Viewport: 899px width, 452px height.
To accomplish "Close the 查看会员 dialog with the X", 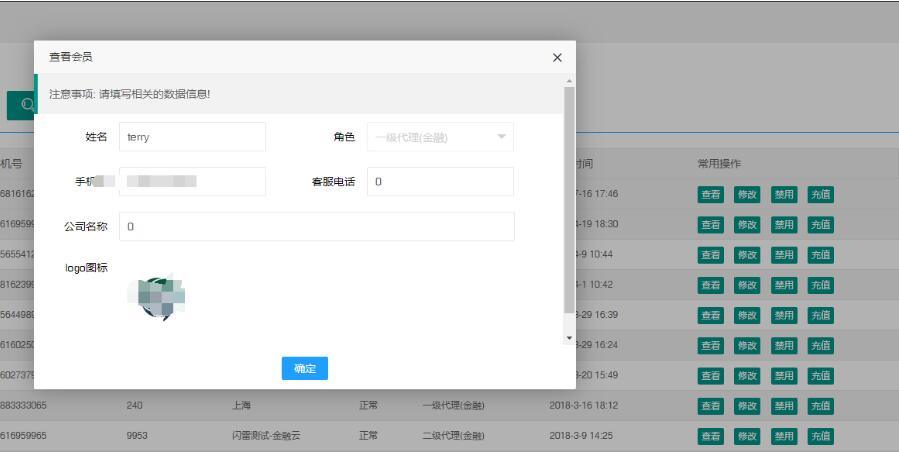I will click(x=557, y=58).
